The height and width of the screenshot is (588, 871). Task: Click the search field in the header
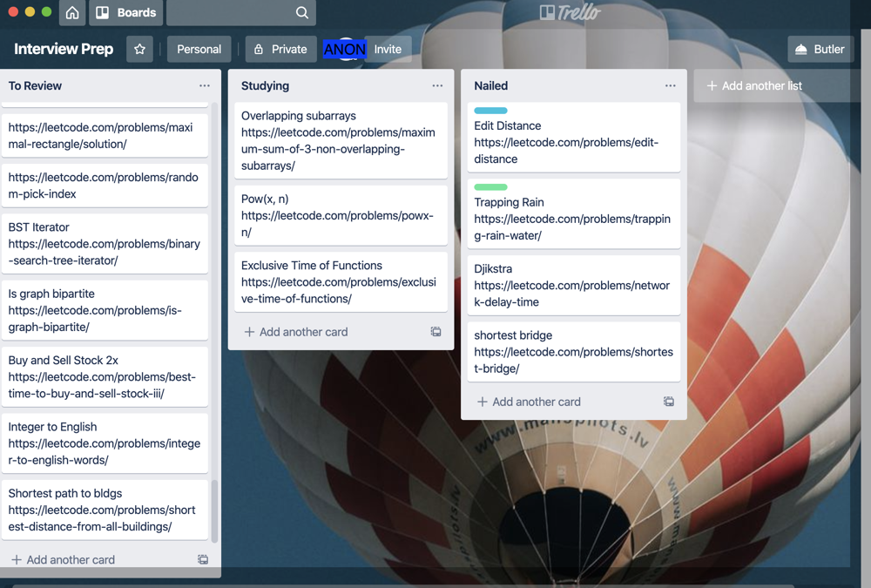(241, 13)
